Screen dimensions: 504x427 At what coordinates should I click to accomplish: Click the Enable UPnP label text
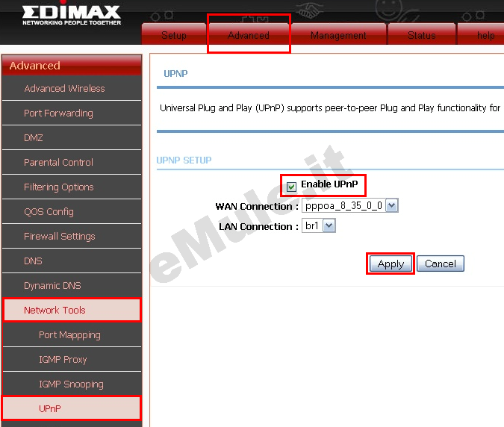[329, 184]
